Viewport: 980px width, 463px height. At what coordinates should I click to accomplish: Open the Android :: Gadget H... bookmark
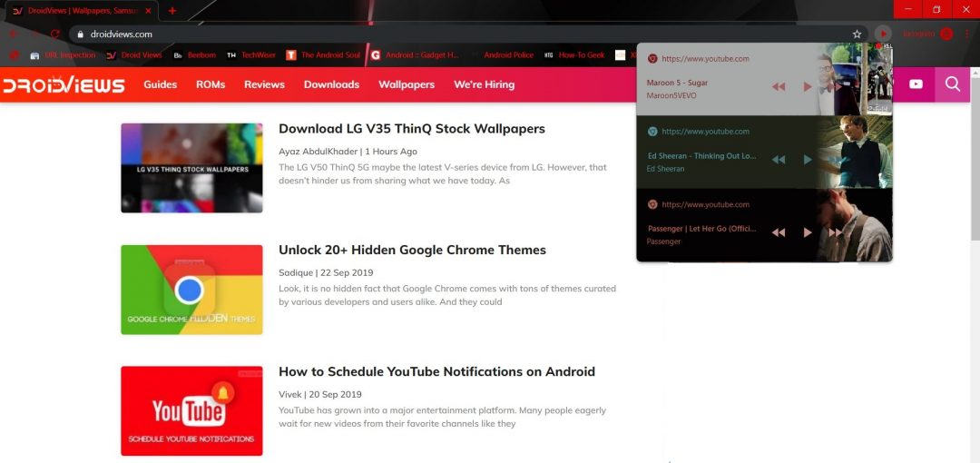pyautogui.click(x=416, y=55)
